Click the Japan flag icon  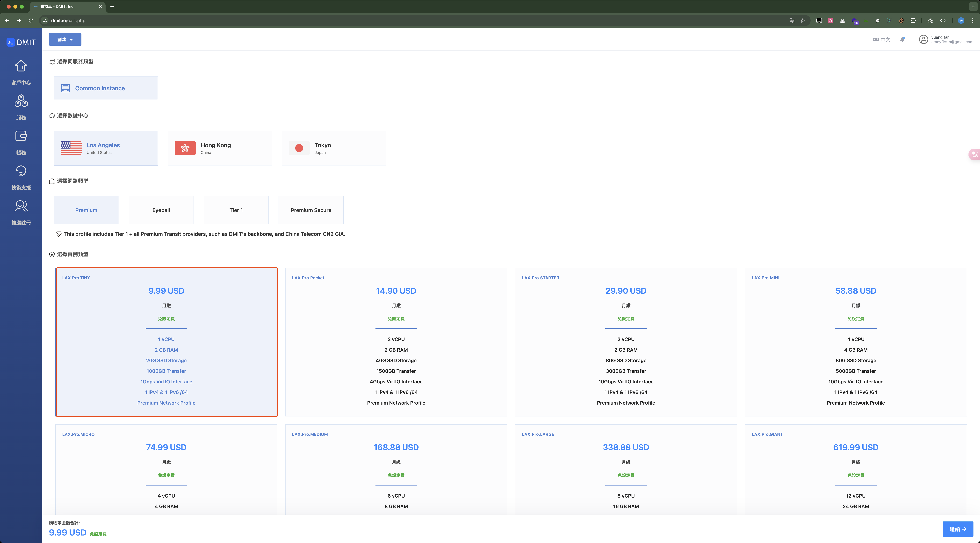(299, 148)
